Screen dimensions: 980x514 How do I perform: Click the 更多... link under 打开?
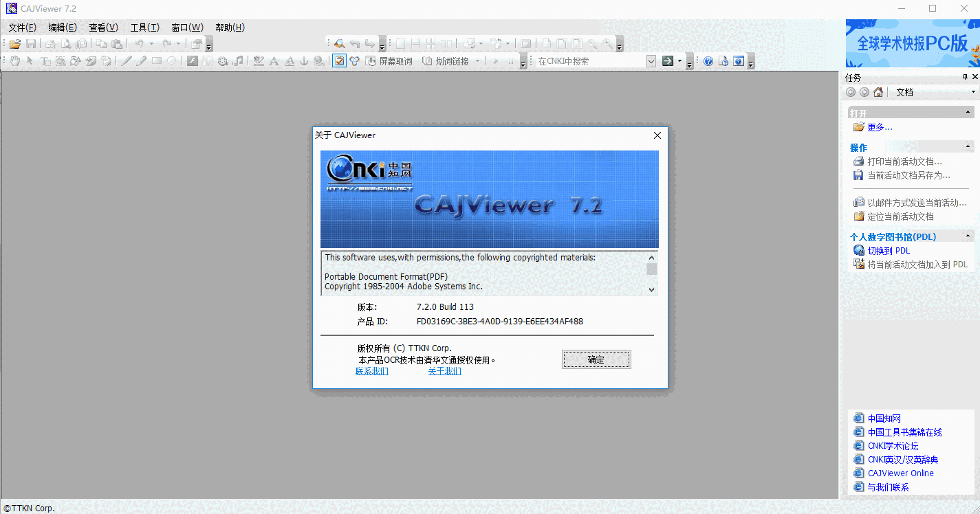[880, 127]
